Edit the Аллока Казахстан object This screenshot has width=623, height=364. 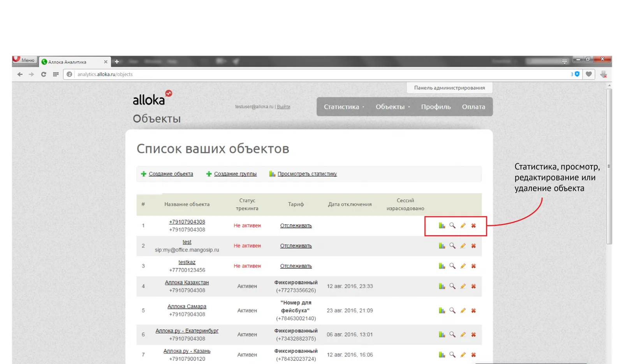463,286
